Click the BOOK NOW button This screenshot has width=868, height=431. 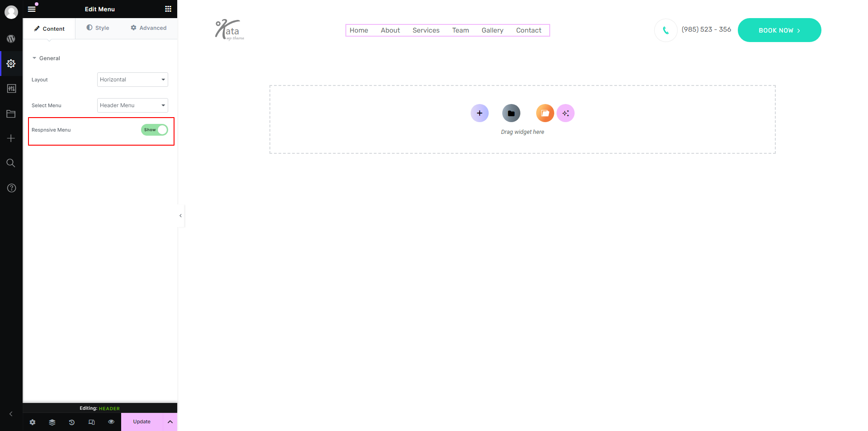click(x=779, y=30)
